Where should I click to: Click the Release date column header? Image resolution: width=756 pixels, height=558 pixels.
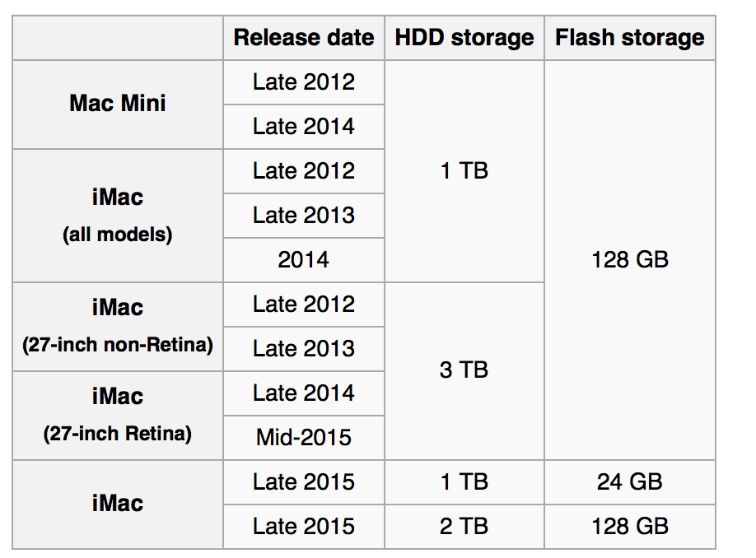pos(304,38)
